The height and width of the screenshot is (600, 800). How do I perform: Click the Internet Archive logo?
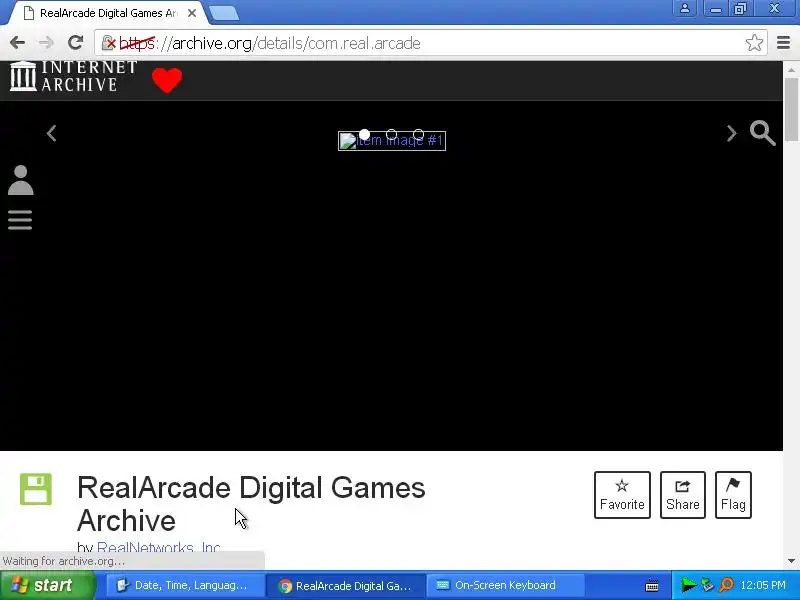(x=73, y=77)
